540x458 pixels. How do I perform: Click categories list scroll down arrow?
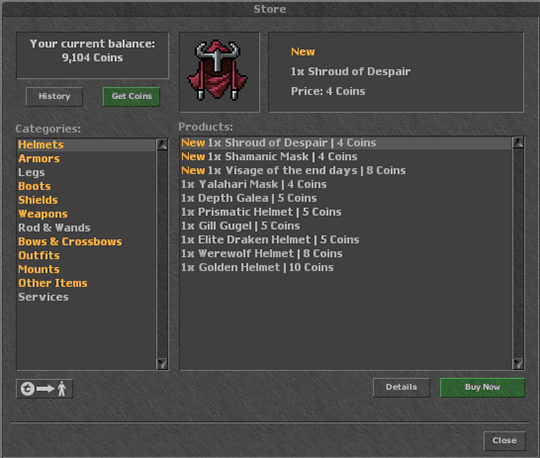(162, 364)
